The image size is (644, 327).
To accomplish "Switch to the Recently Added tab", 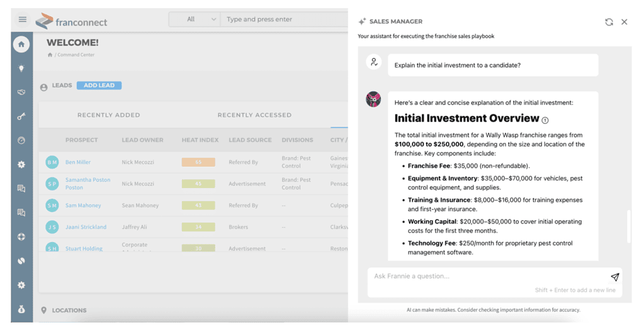I will pos(109,115).
